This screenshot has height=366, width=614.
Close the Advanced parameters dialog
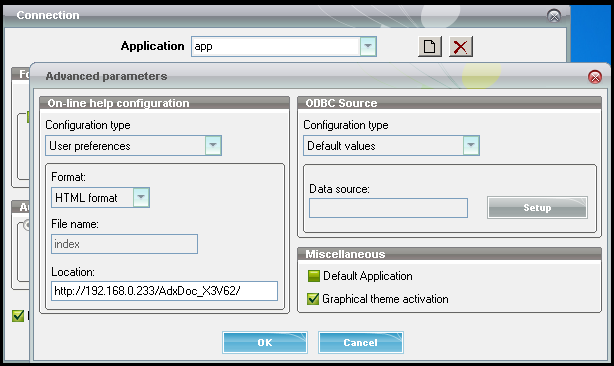(x=595, y=77)
